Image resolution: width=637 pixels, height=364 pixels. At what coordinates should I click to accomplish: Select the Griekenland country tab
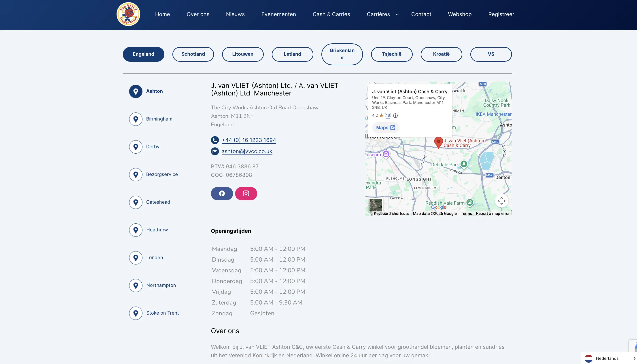342,54
